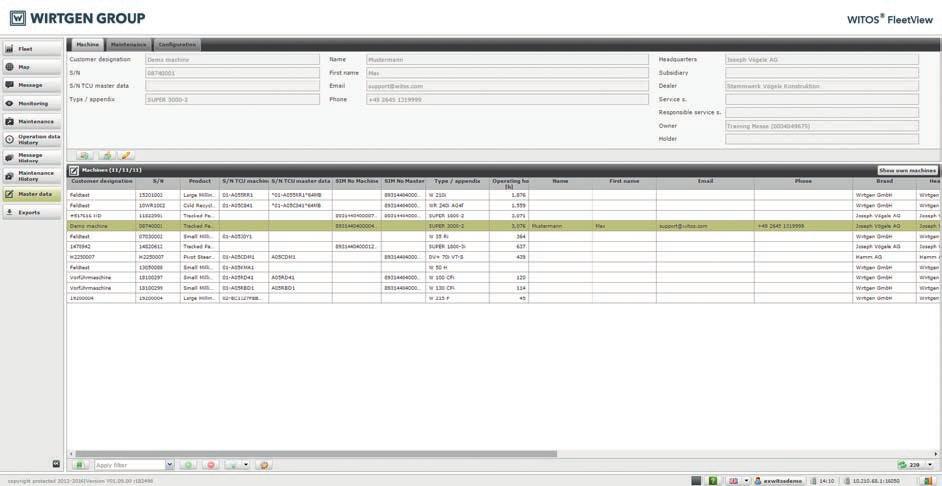Open the Exports section in the sidebar
The image size is (942, 486).
[x=32, y=213]
